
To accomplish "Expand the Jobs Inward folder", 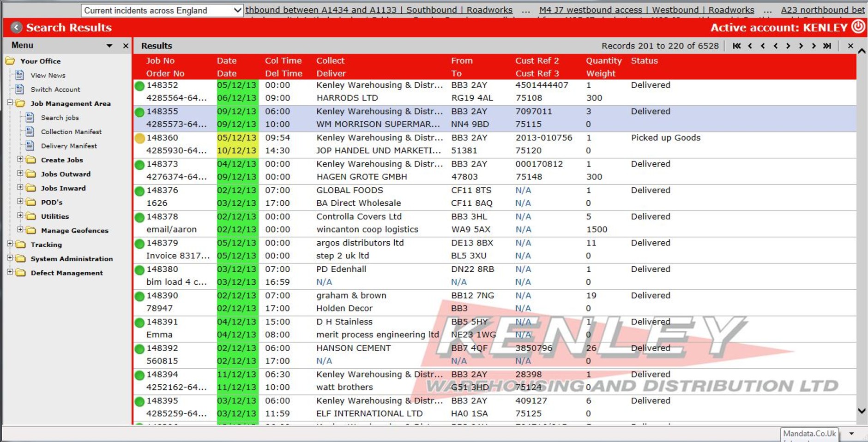I will coord(20,187).
